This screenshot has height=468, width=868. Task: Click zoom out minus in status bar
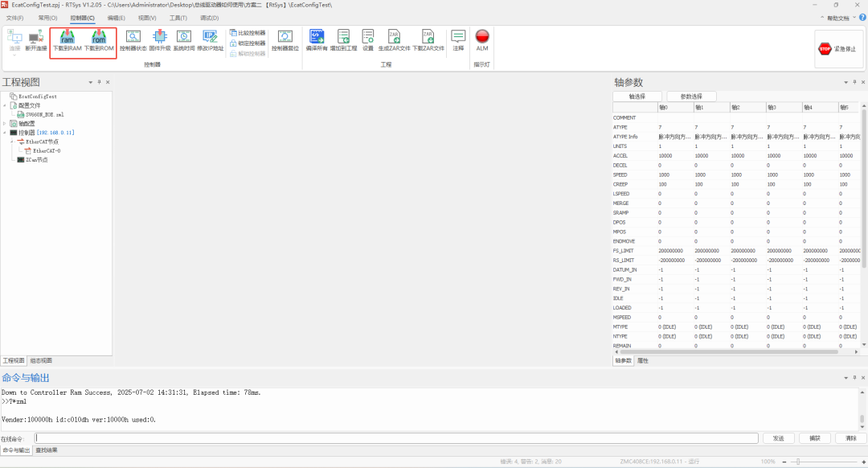pos(784,462)
